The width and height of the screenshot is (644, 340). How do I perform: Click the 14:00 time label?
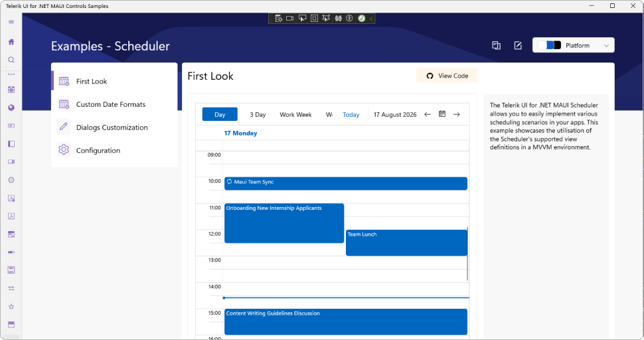point(214,287)
